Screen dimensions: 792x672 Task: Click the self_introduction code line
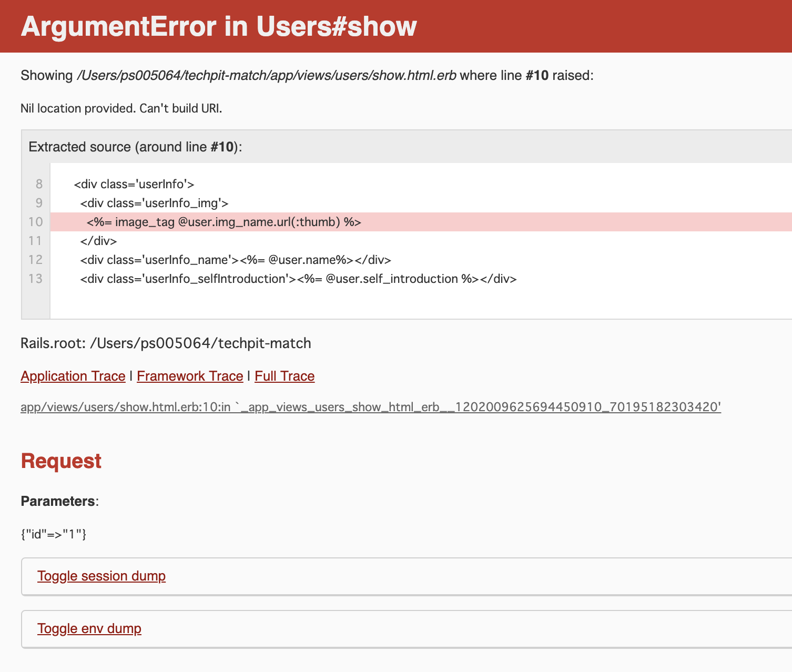[298, 279]
